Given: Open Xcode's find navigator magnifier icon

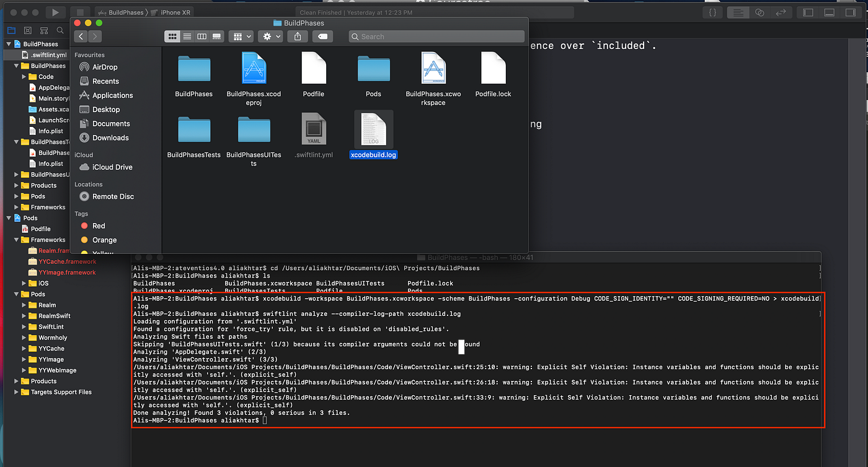Looking at the screenshot, I should point(59,30).
